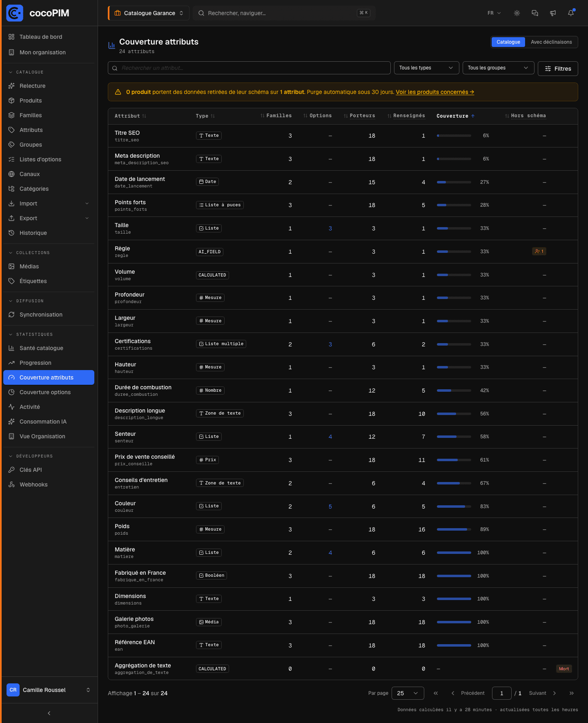Collapse the sidebar with the chevron icon
This screenshot has height=723, width=588.
49,713
